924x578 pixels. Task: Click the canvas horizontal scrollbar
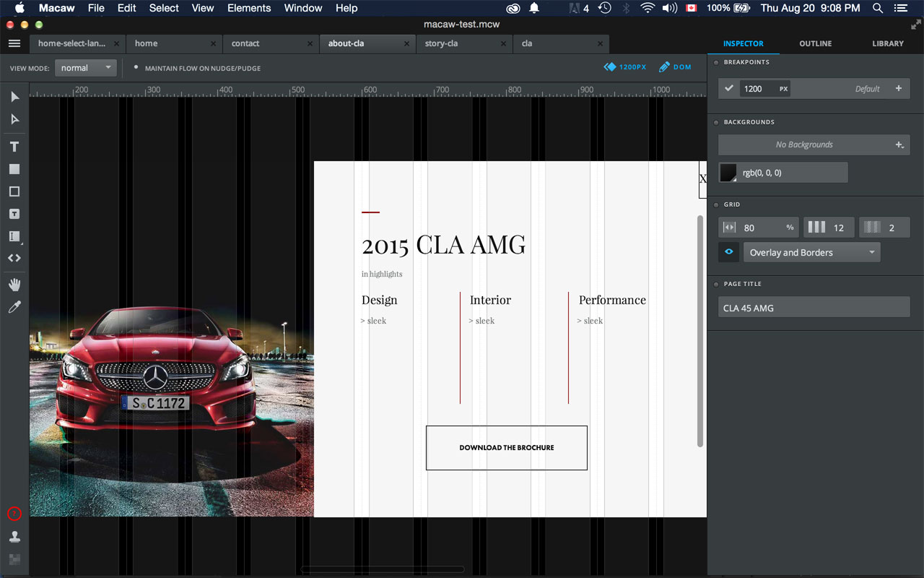383,569
